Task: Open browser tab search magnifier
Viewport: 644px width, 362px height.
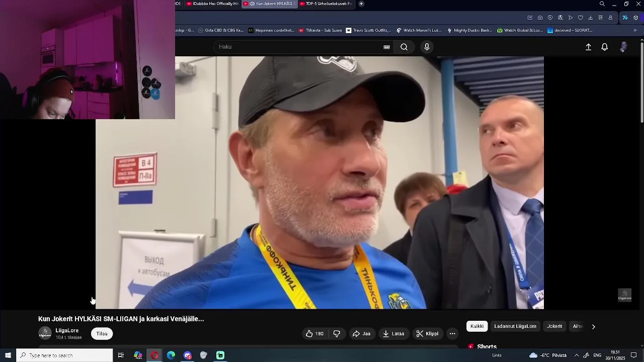Action: pos(602,4)
